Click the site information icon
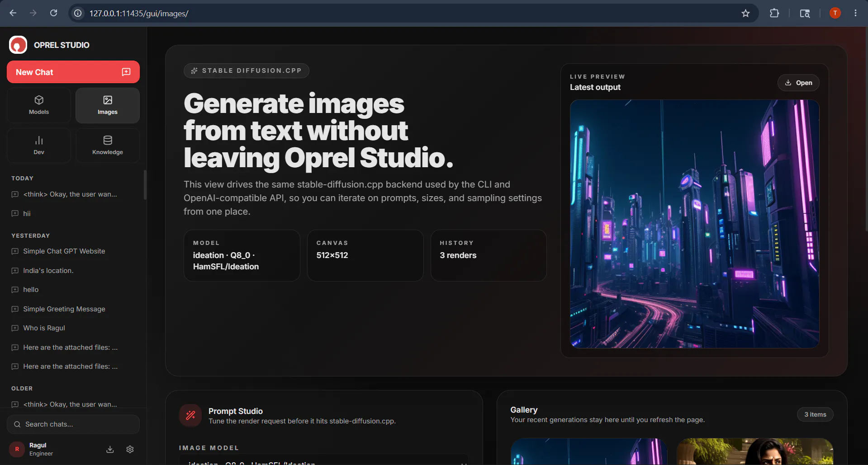This screenshot has width=868, height=465. click(x=78, y=14)
